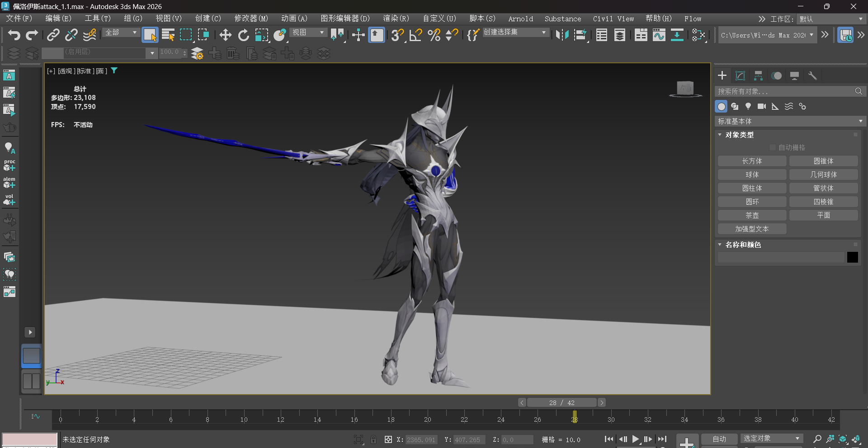Click the Auto Backup save icon
Viewport: 868px width, 448px height.
(845, 35)
